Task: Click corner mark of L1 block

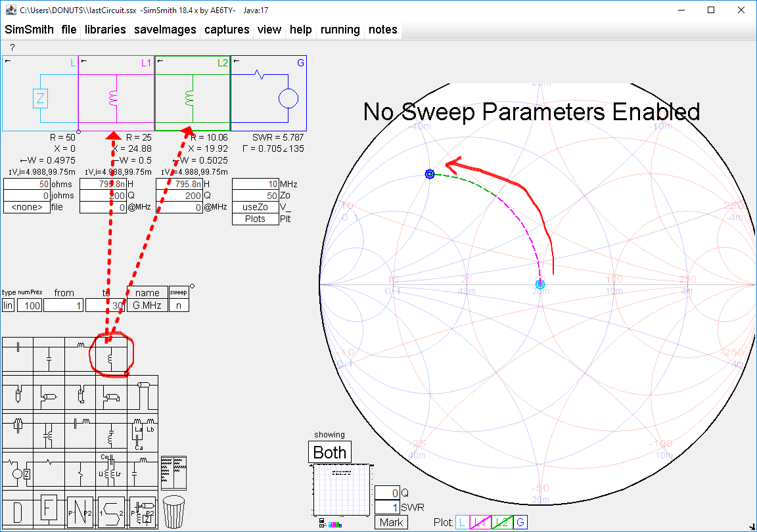Action: pyautogui.click(x=84, y=61)
